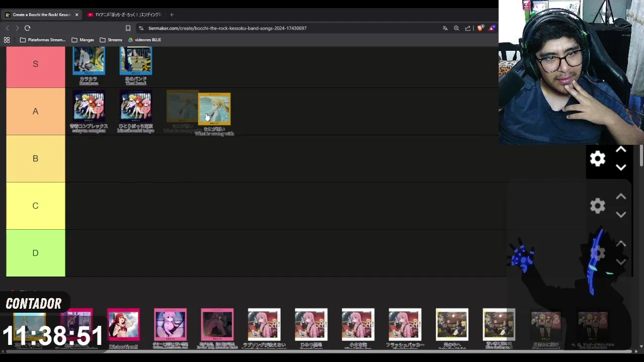Viewport: 644px width, 362px height.
Task: Click the light orange B tier label
Action: 36,159
